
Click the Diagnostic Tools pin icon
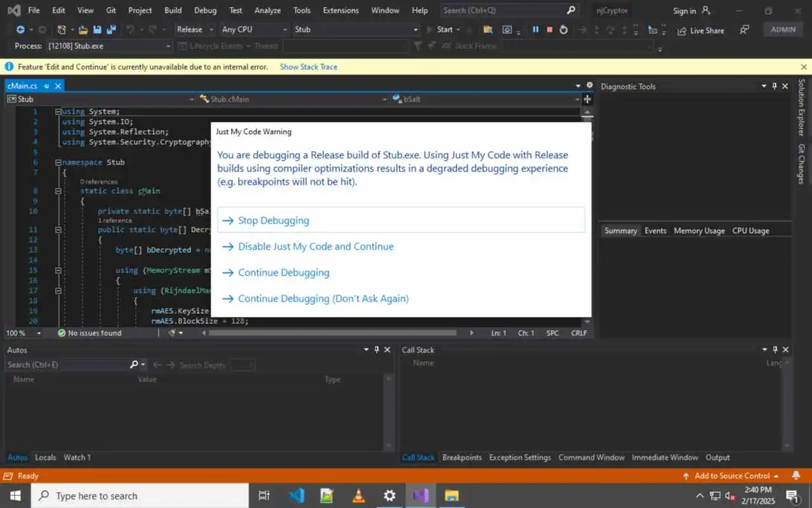(x=775, y=86)
